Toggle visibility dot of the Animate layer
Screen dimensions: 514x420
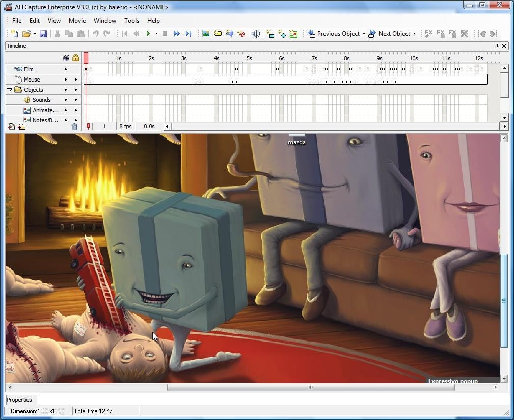[66, 110]
